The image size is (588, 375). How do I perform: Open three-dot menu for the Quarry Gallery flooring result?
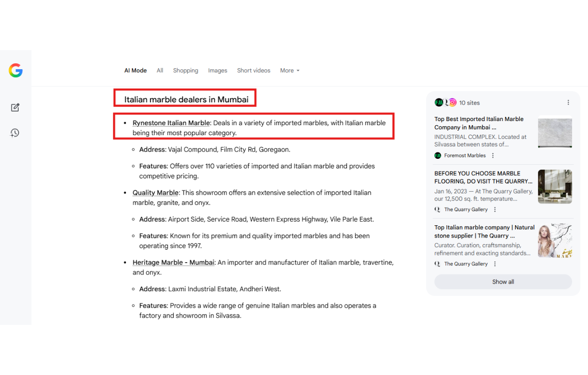tap(495, 210)
